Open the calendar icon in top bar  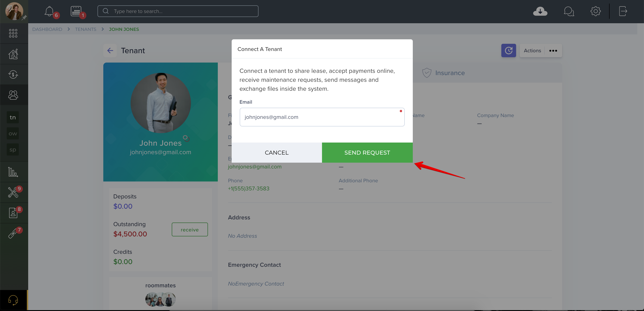click(76, 11)
